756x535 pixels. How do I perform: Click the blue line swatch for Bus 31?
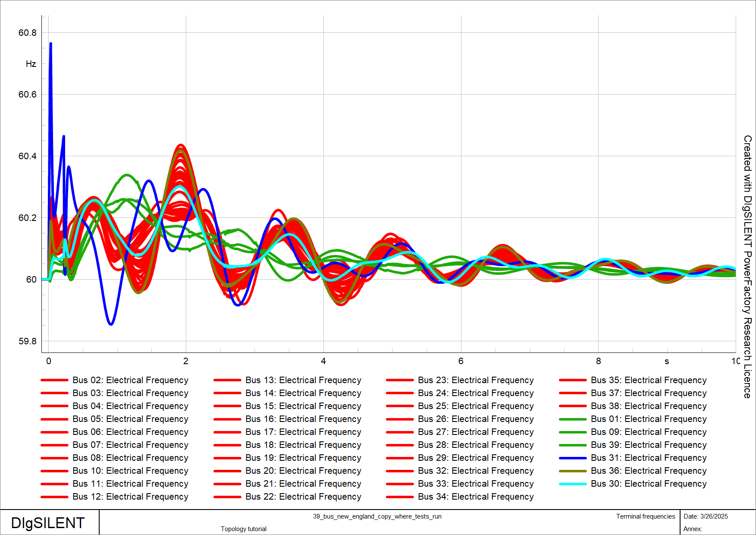coord(573,458)
